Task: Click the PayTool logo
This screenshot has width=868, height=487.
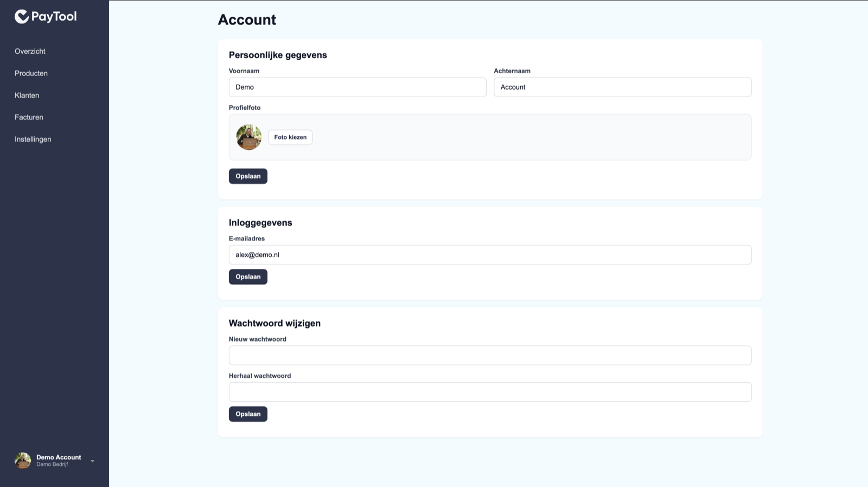Action: [46, 17]
